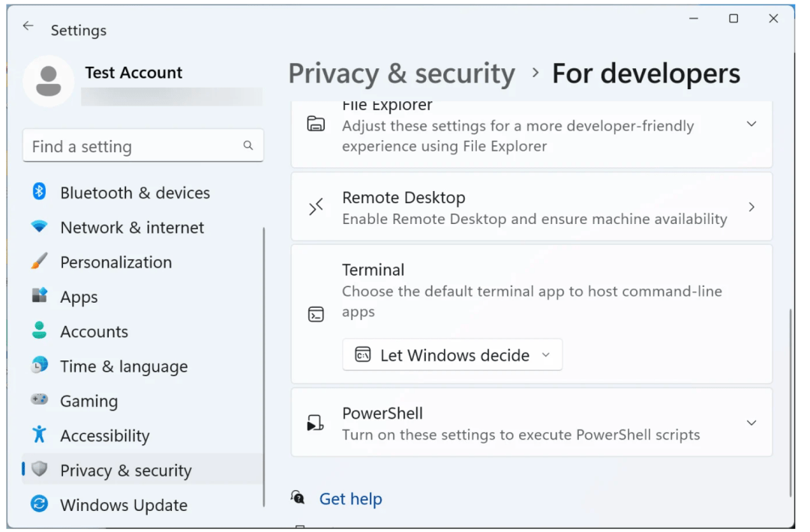Expand the File Explorer settings section
The height and width of the screenshot is (532, 810).
(x=751, y=124)
